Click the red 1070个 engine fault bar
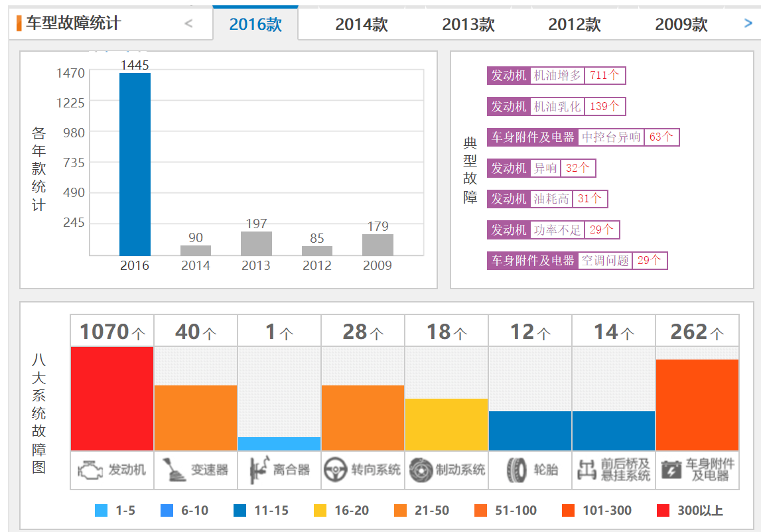This screenshot has width=761, height=532. 112,399
